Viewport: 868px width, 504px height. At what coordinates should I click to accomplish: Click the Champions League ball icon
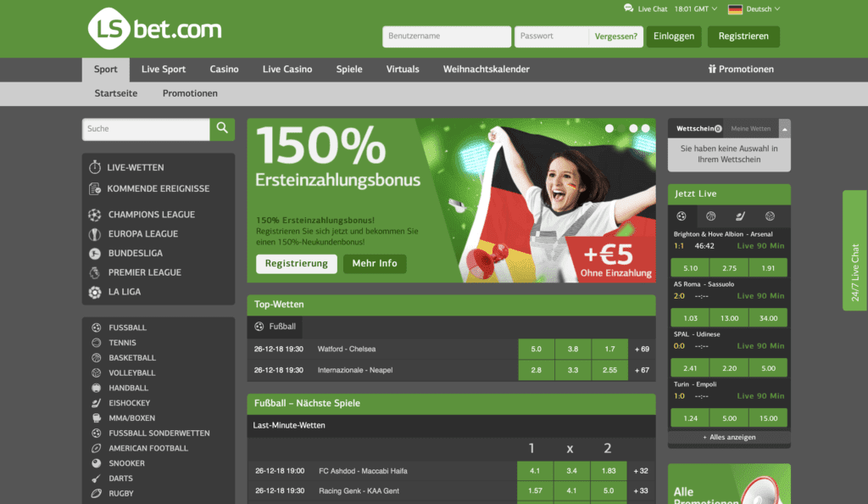point(95,215)
